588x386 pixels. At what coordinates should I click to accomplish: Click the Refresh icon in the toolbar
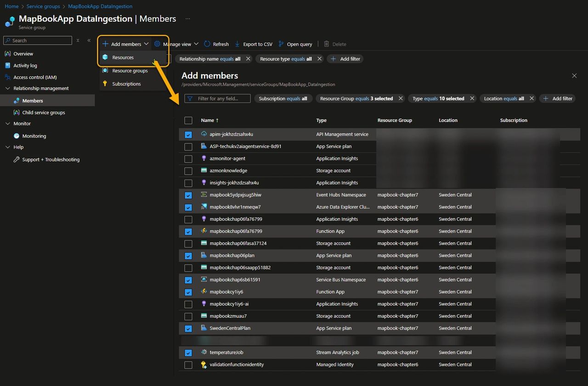pos(207,44)
